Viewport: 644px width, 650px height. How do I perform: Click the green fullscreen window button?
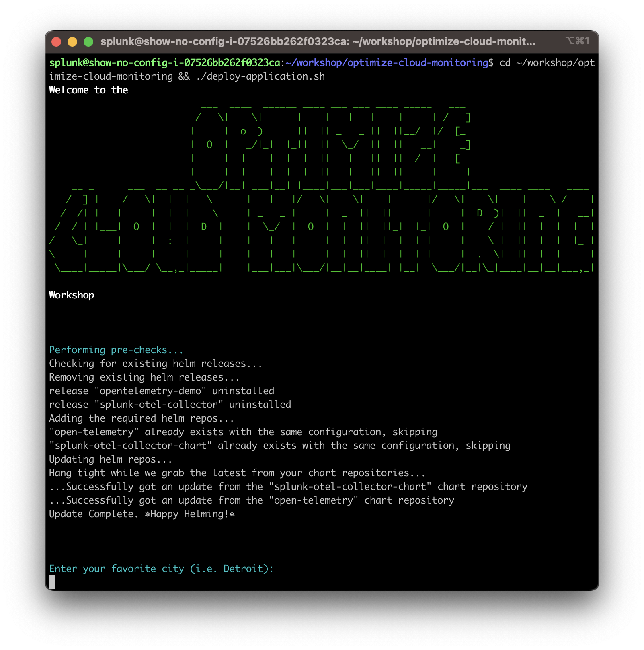88,42
